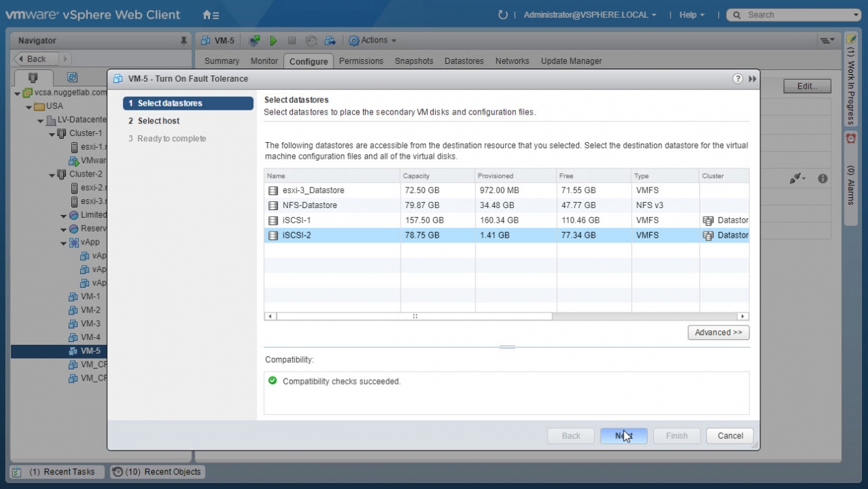Screen dimensions: 868x489
Task: Switch to VMs and Templates navigator view
Action: [x=72, y=78]
